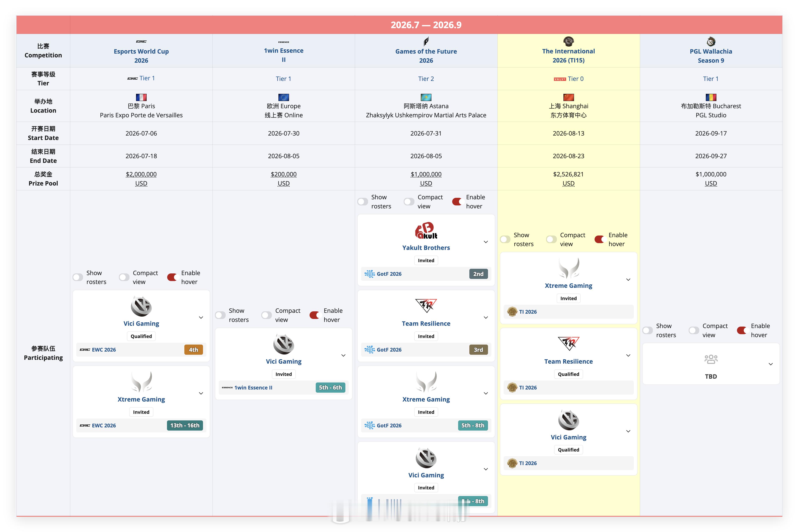Screen dimensions: 798x532
Task: Click The International aegis logo in header
Action: pyautogui.click(x=568, y=41)
